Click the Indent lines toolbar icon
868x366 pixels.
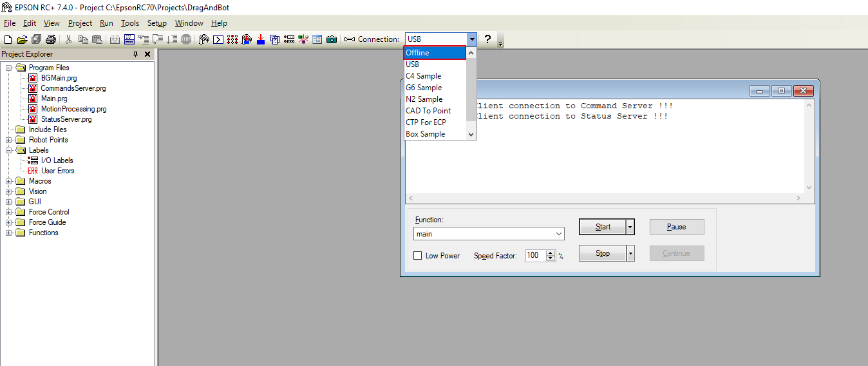143,39
